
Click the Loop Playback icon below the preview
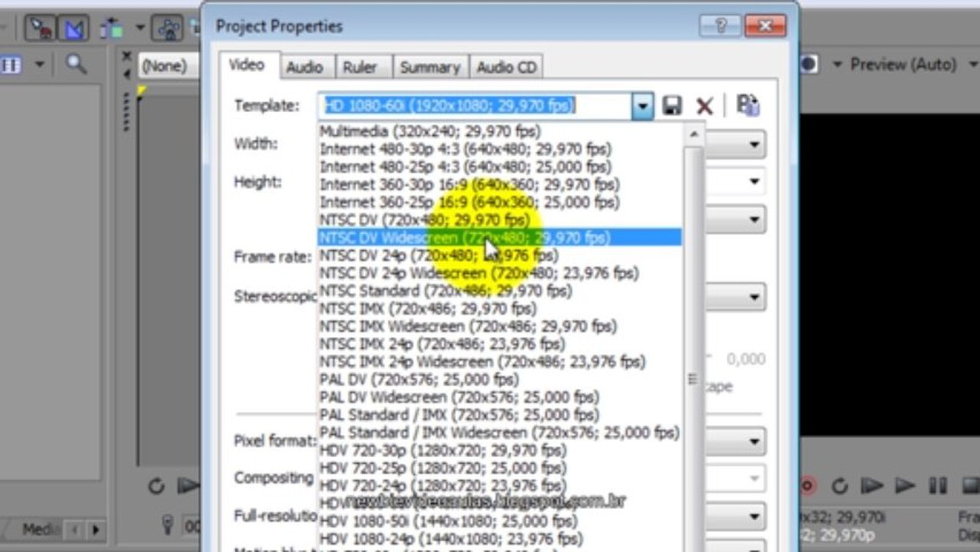(x=840, y=485)
